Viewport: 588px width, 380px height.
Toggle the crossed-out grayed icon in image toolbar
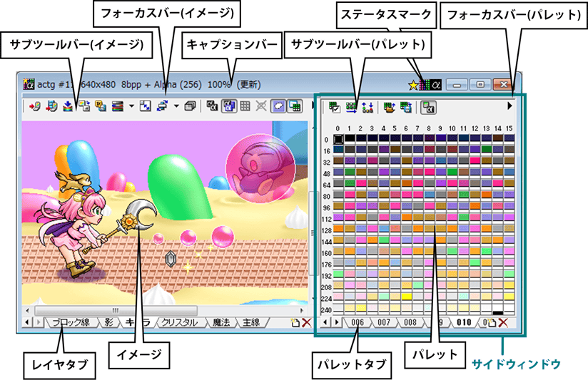coord(261,106)
